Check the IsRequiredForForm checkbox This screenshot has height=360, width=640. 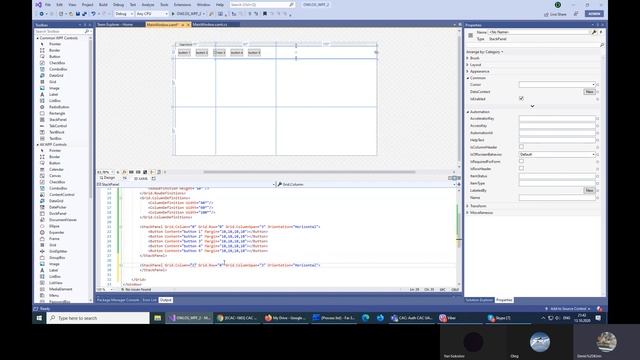click(521, 161)
